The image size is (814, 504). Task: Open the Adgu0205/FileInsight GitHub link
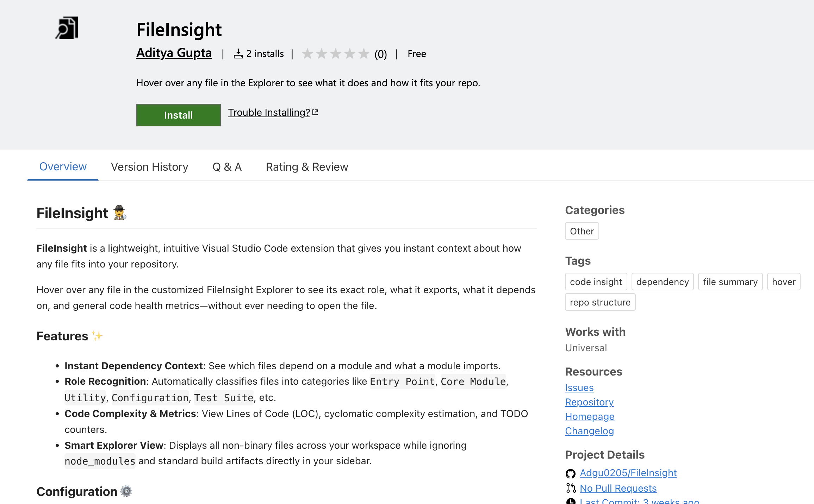tap(628, 473)
